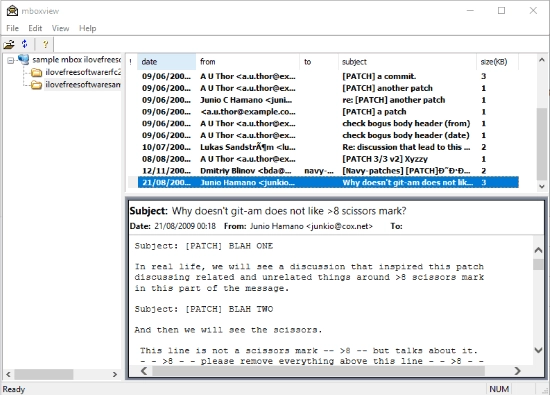This screenshot has width=550, height=395.
Task: Click the open folder toolbar icon
Action: tap(9, 45)
